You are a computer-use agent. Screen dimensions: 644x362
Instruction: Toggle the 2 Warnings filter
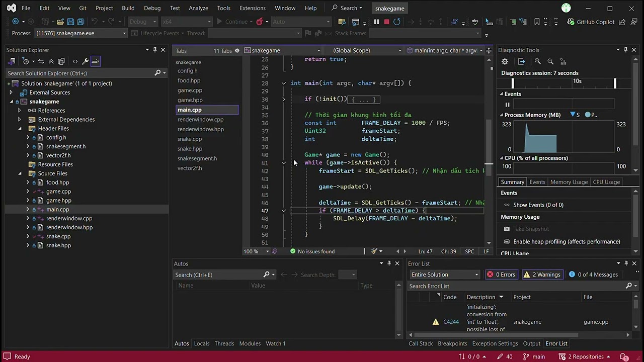pyautogui.click(x=542, y=275)
